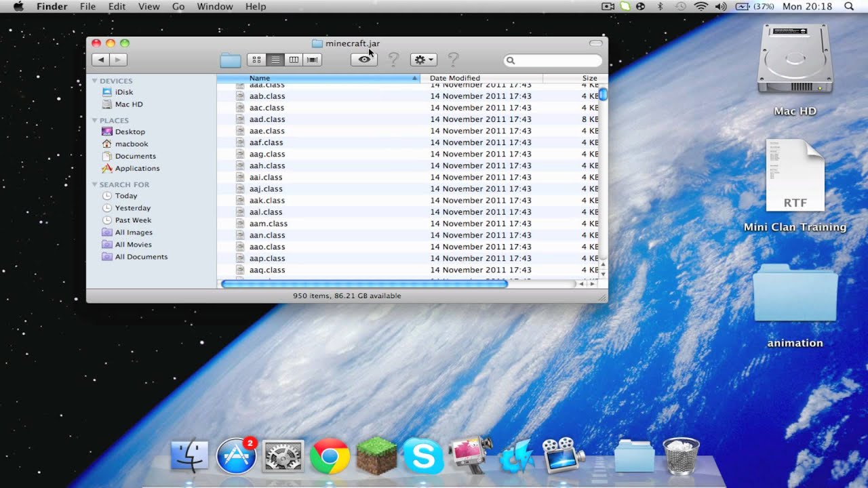Launch Google Chrome from the Dock
868x488 pixels.
(x=330, y=455)
